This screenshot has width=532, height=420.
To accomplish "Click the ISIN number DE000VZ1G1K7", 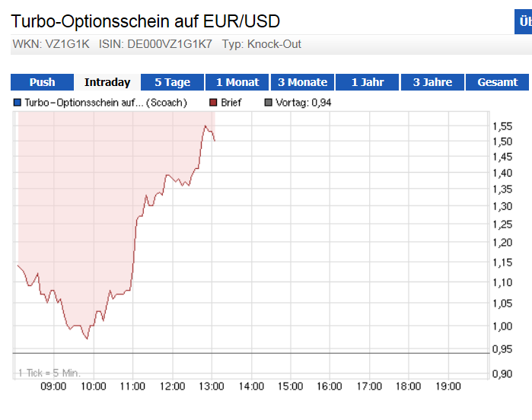I will pos(170,44).
